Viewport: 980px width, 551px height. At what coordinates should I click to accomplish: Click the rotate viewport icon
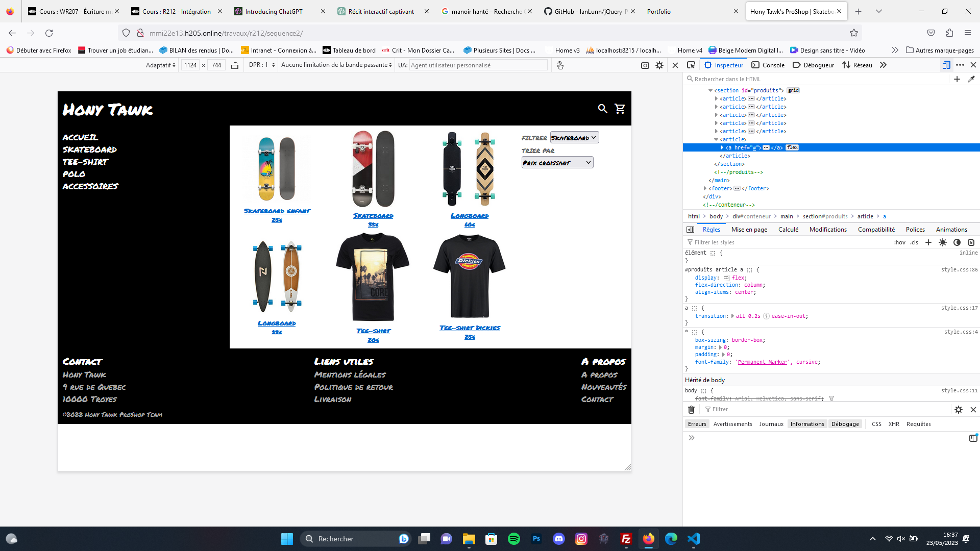click(x=235, y=65)
